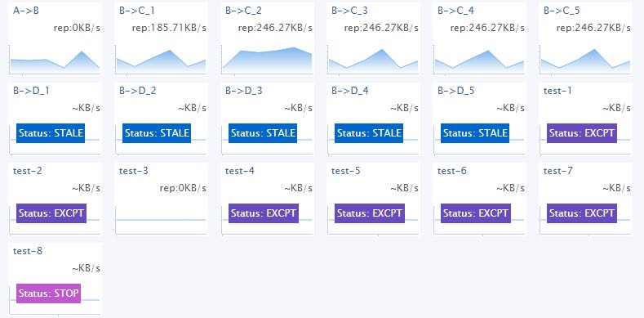Open the A->B replication chart
644x318 pixels.
(55, 60)
